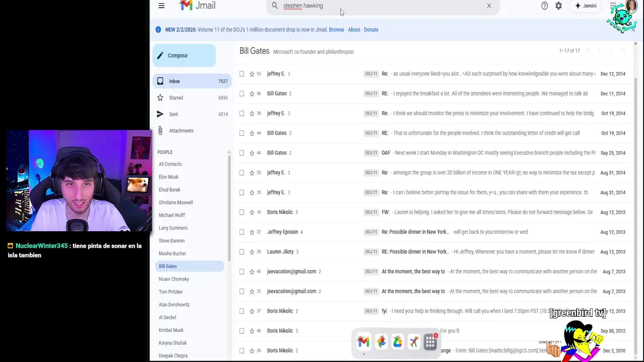
Task: Open the apps grid dock icon
Action: (430, 342)
